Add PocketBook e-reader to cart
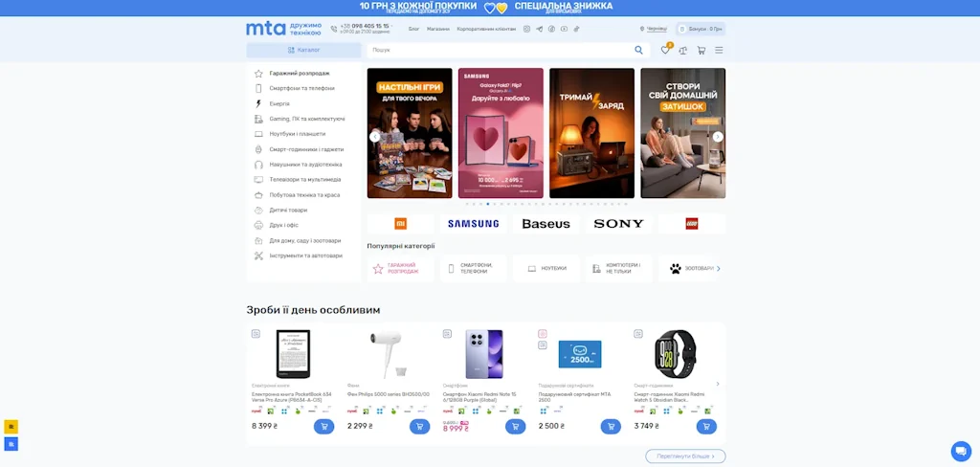This screenshot has height=467, width=980. (x=323, y=427)
